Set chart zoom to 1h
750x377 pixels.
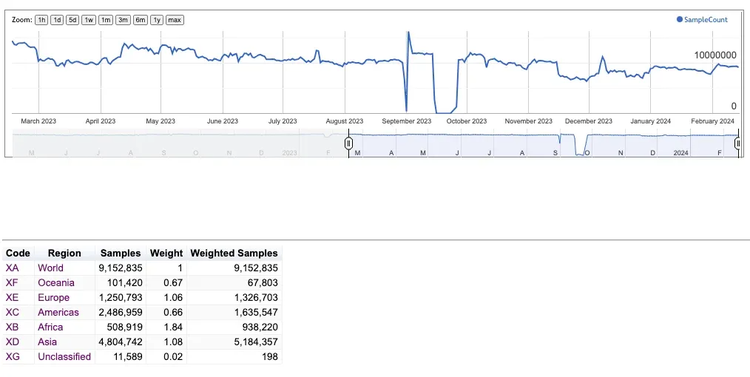(x=42, y=20)
